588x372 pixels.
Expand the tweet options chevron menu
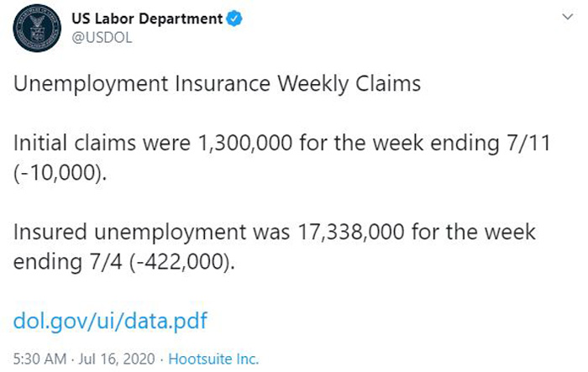tap(567, 17)
